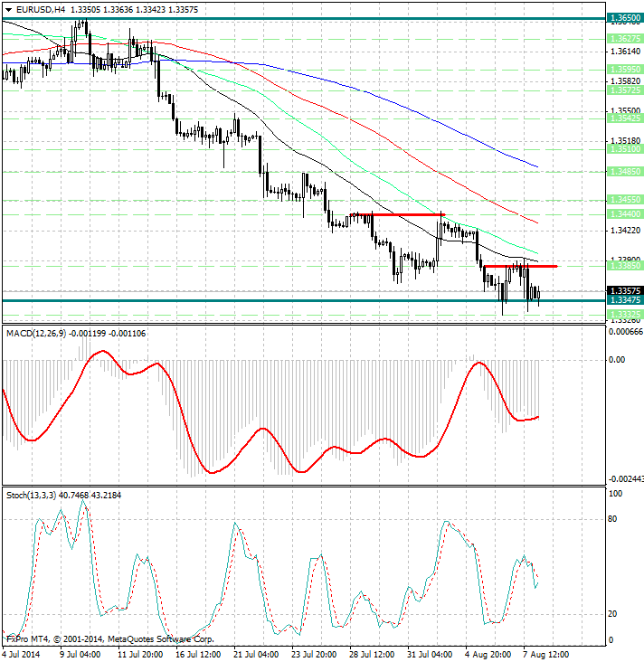Viewport: 644px width, 662px height.
Task: Click the green 1.34550 level label
Action: click(x=625, y=199)
